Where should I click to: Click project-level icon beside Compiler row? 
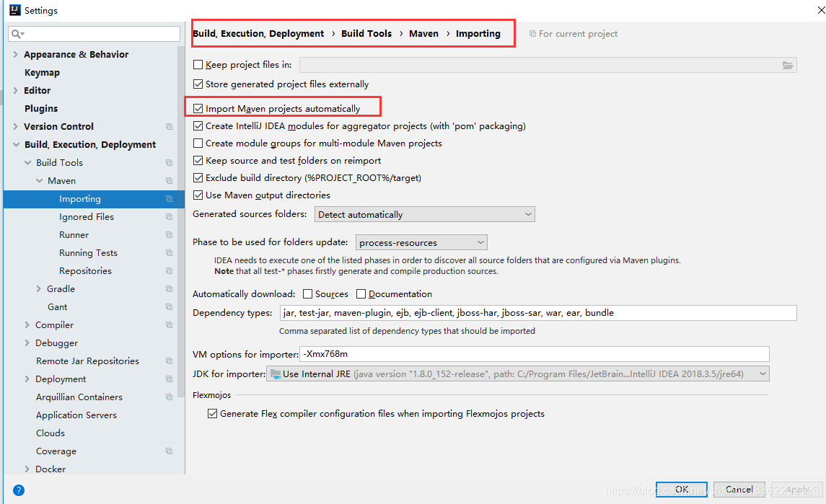coord(169,325)
